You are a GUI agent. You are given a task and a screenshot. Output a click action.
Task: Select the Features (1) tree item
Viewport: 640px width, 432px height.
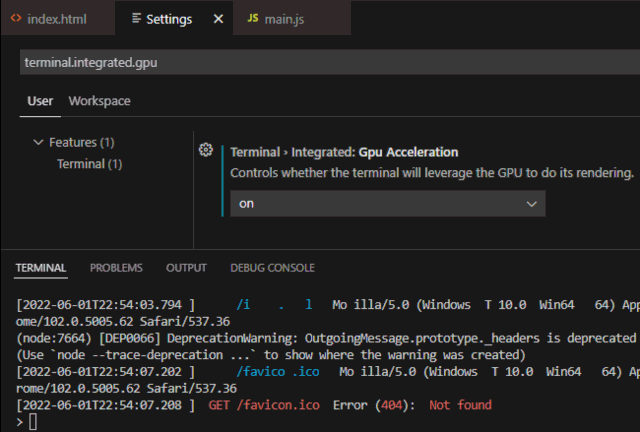pyautogui.click(x=82, y=143)
